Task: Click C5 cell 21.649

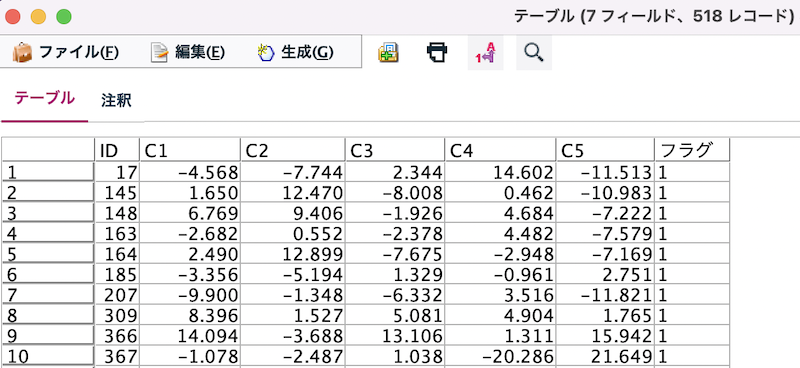Action: [x=606, y=356]
